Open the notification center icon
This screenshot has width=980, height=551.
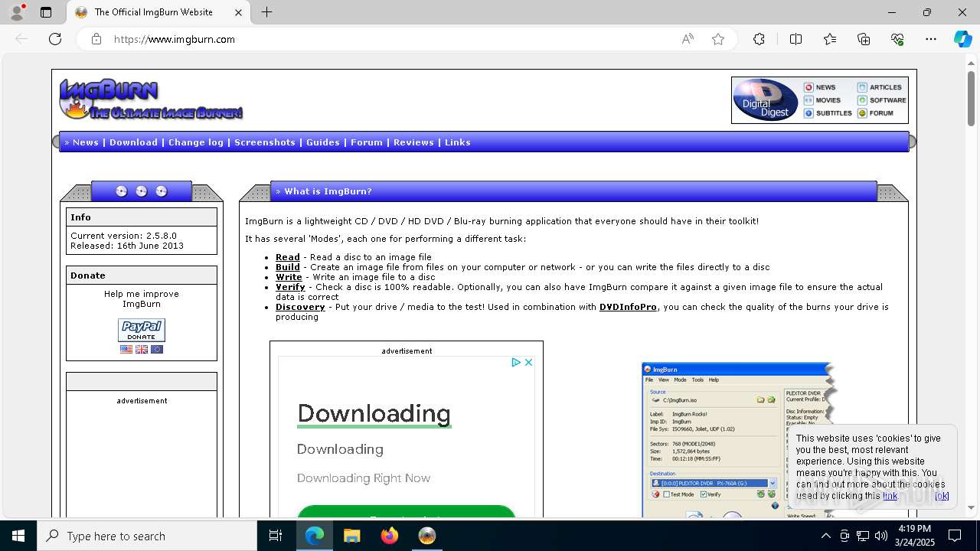click(x=955, y=536)
